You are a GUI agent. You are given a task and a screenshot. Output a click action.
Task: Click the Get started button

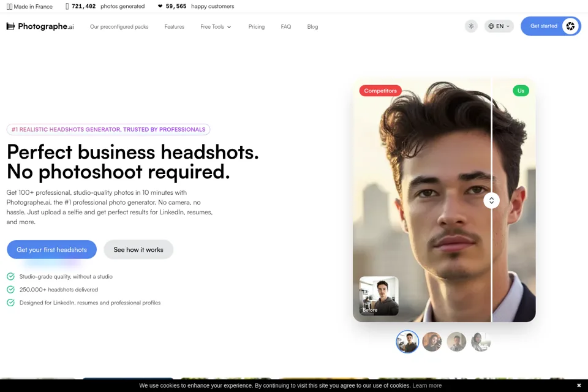(551, 26)
